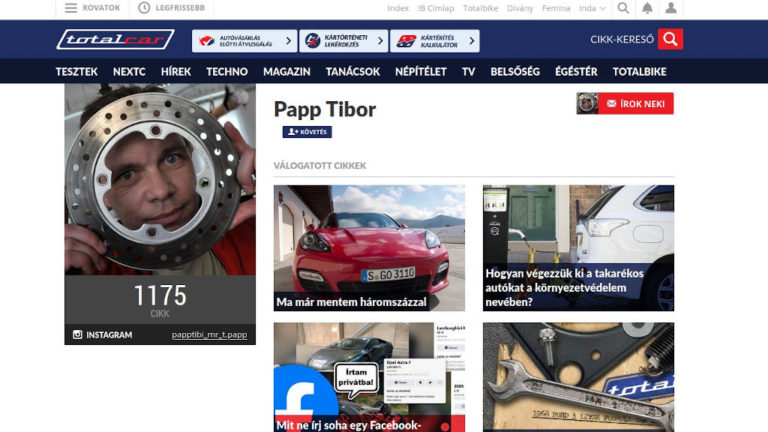Open the Tesztek menu

point(76,72)
